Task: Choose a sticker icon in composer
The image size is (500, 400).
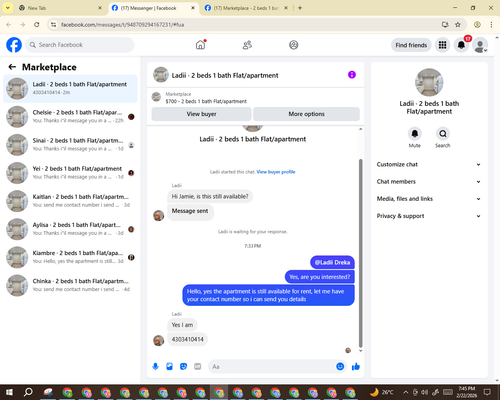Action: 183,367
